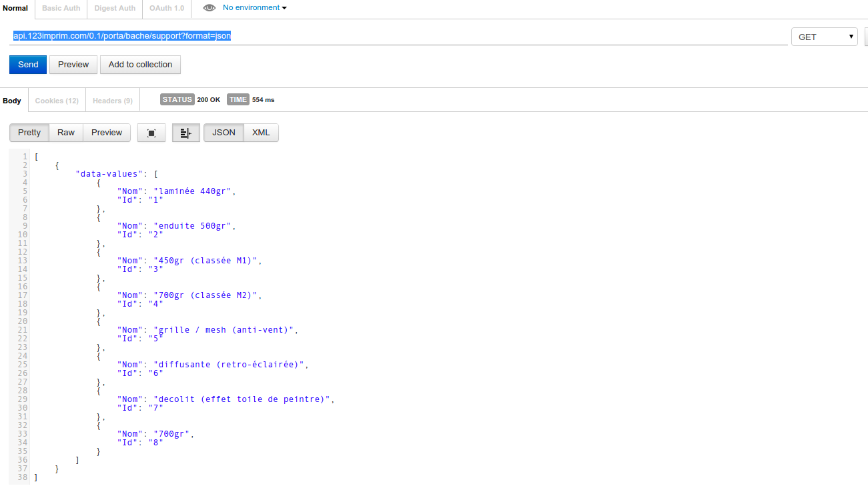Click the "Id": "8" line
Image resolution: width=868 pixels, height=498 pixels.
coord(140,443)
